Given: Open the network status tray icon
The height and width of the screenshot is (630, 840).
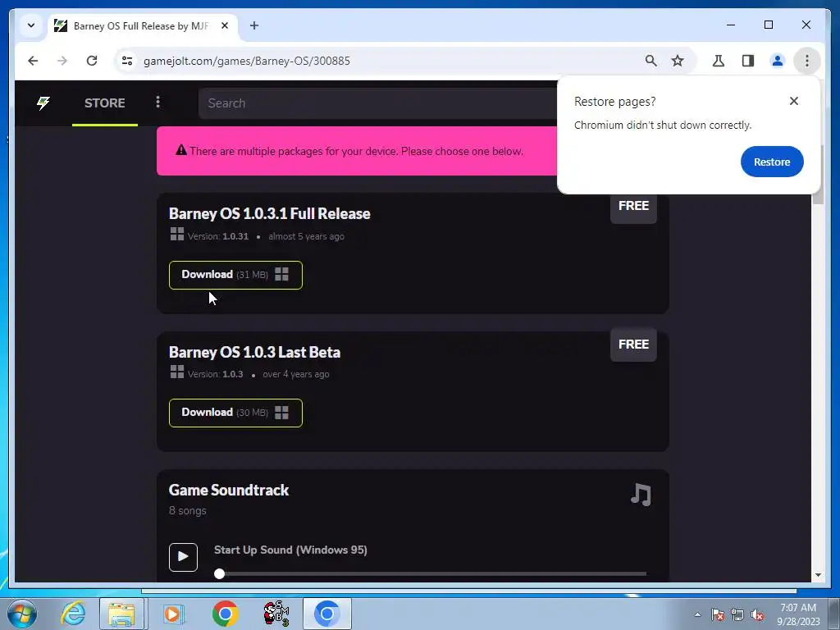Looking at the screenshot, I should pyautogui.click(x=737, y=614).
